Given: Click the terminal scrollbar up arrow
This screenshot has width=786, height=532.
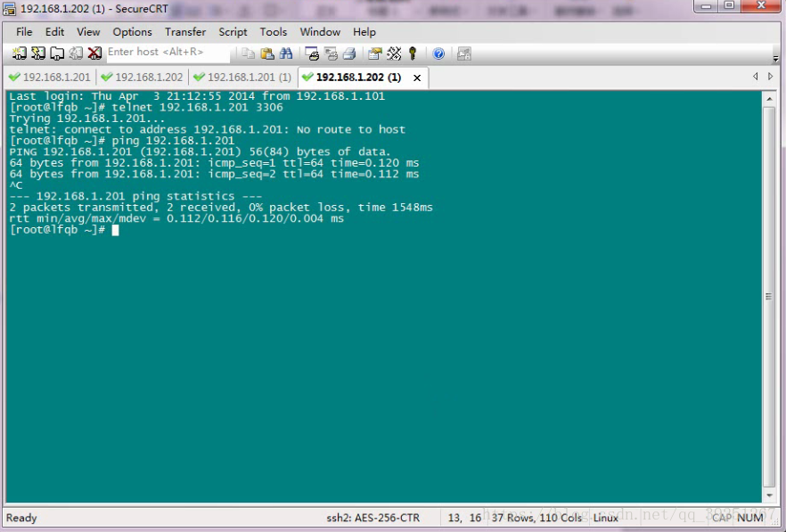Looking at the screenshot, I should [x=769, y=99].
